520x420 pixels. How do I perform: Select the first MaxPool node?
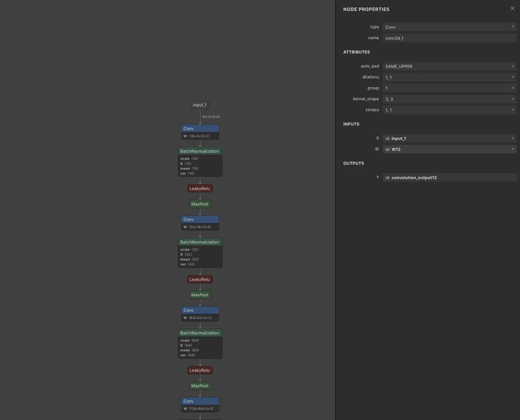tap(200, 204)
